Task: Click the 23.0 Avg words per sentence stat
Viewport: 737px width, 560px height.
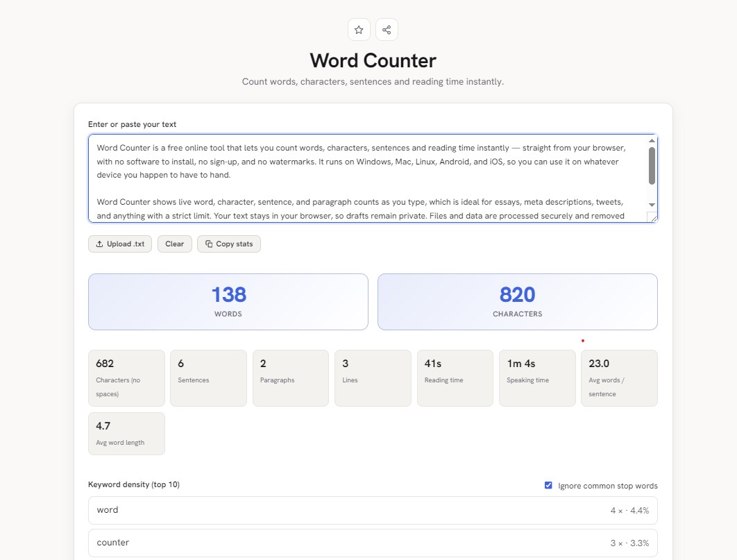Action: pyautogui.click(x=619, y=377)
